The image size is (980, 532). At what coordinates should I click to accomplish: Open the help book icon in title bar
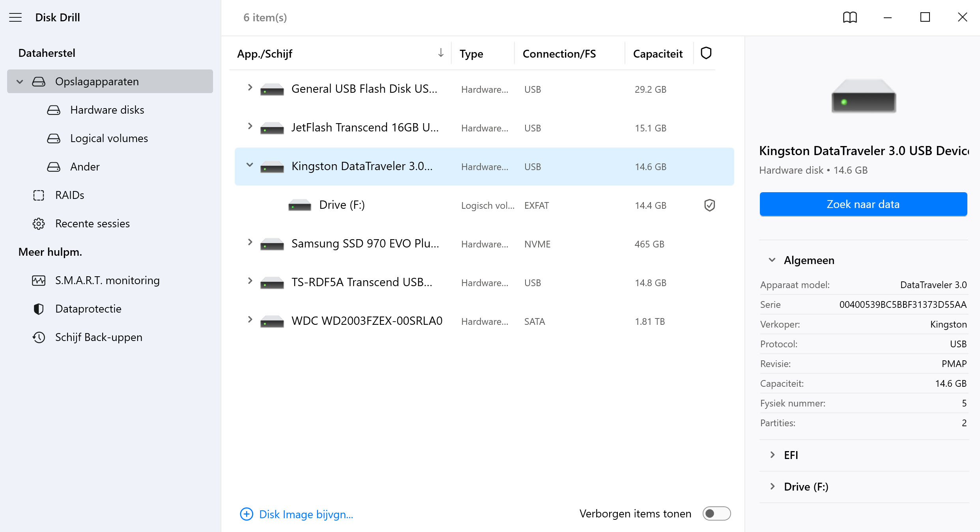pyautogui.click(x=850, y=17)
